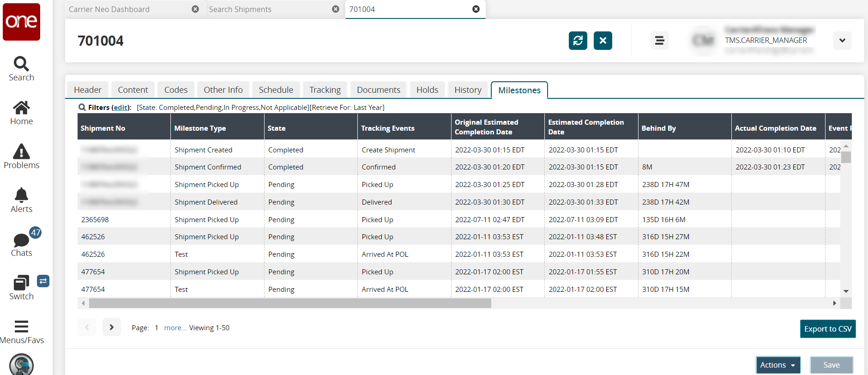Close the Carrier Neo Dashboard tab

pos(195,9)
